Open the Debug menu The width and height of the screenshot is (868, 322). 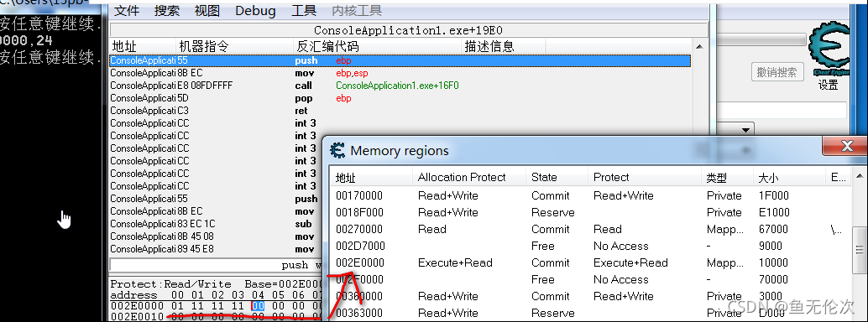pos(255,11)
